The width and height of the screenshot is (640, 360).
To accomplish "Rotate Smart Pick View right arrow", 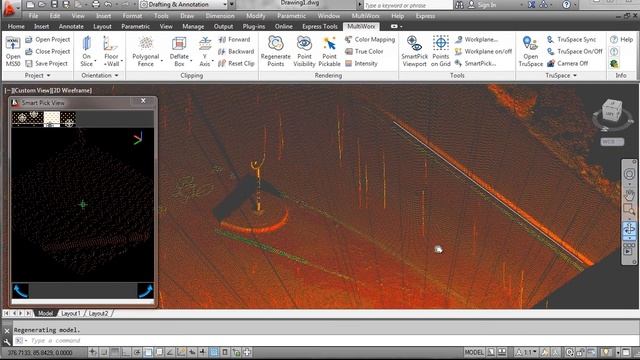I will [145, 291].
